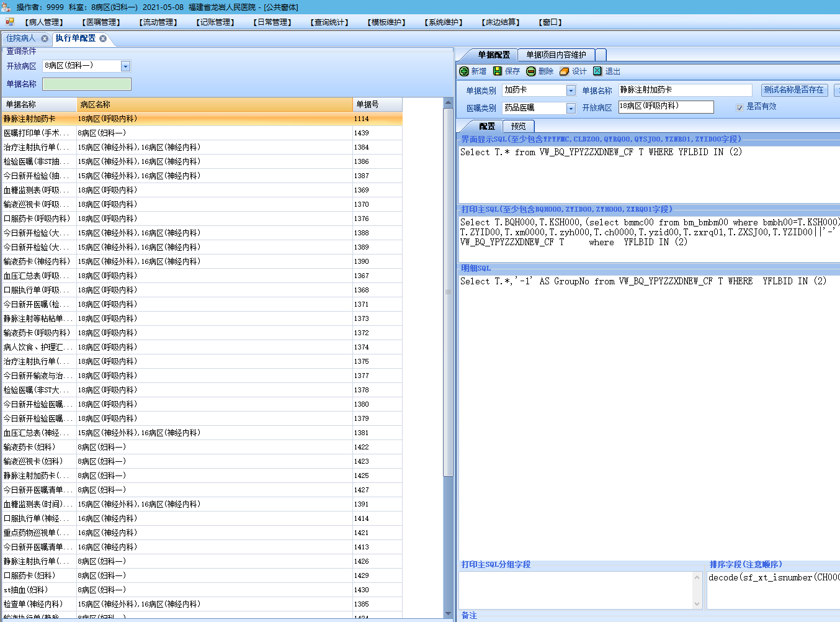Image resolution: width=840 pixels, height=622 pixels.
Task: Open the 设计 design tool
Action: [565, 71]
